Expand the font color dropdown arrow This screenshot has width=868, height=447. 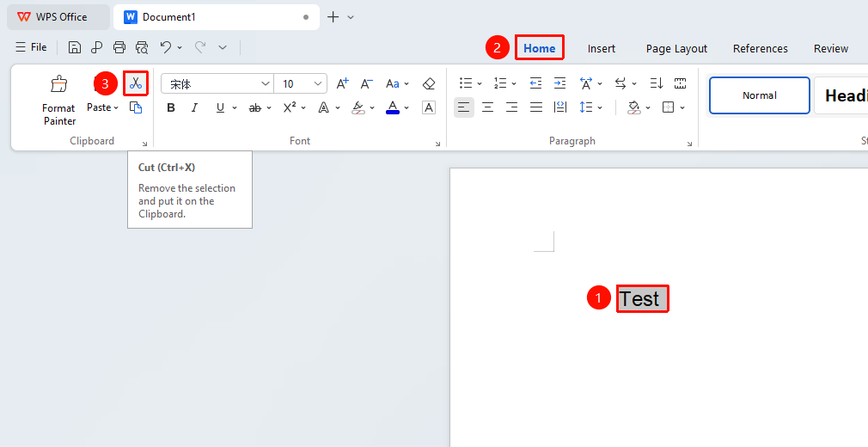pyautogui.click(x=406, y=108)
